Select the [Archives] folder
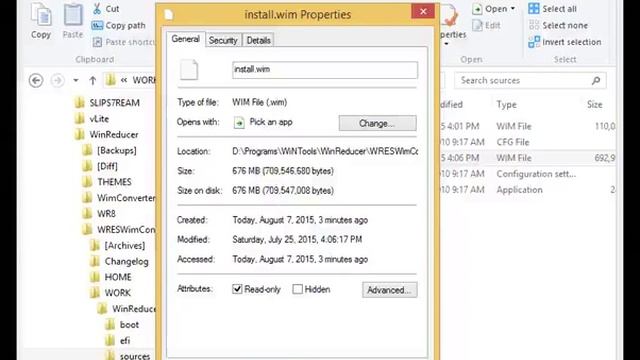 coord(118,246)
